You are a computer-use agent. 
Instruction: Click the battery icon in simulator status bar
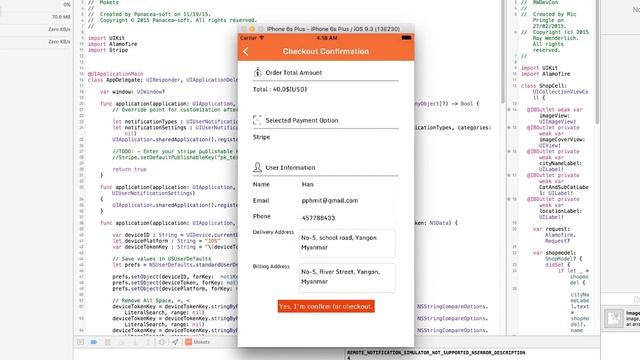(x=406, y=38)
